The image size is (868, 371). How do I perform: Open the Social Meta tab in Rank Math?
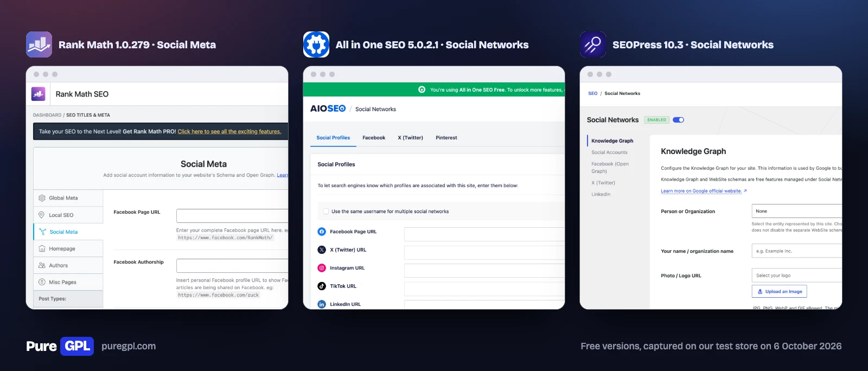68,232
